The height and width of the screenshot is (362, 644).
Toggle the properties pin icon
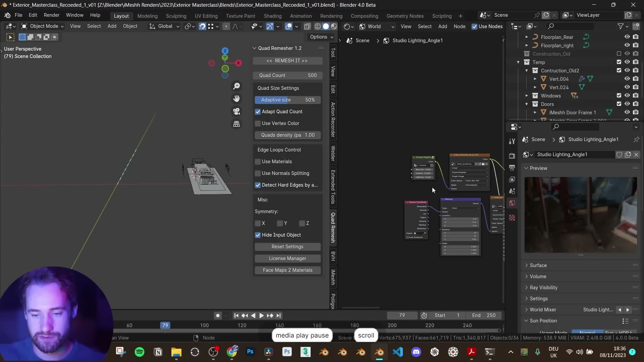click(636, 139)
